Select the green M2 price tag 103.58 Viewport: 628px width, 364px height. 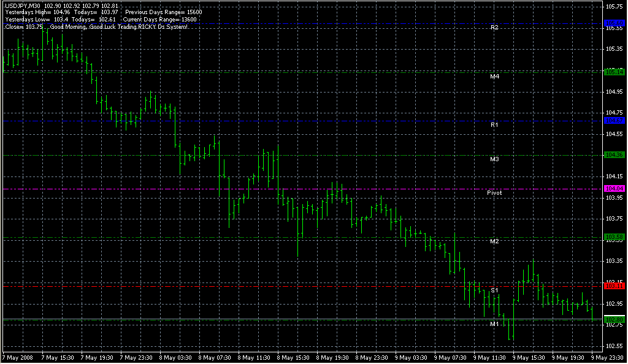coord(615,237)
